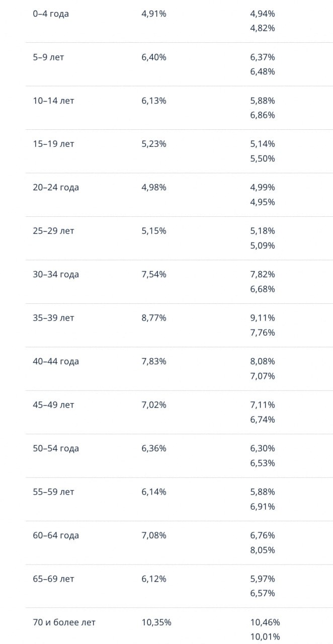Viewport: 333px width, 644px height.
Task: Select the 7,02% value for 45–49 лет
Action: click(154, 405)
